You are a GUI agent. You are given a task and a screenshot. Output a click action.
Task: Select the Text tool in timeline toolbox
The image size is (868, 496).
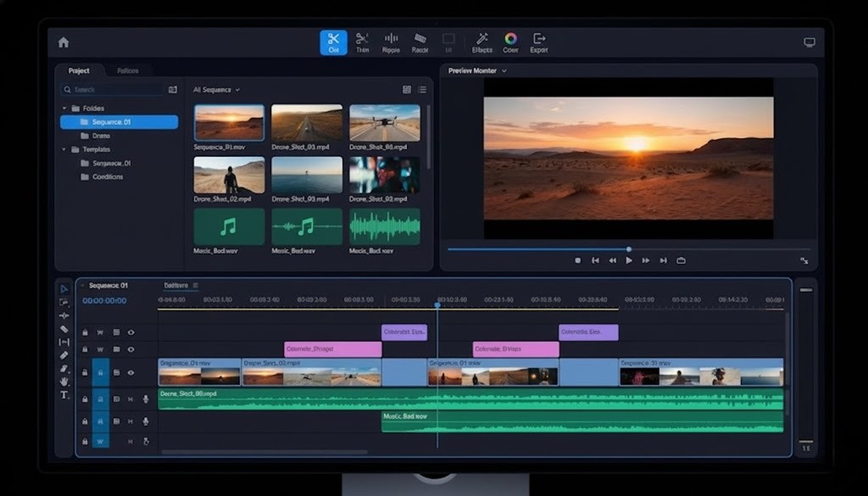64,395
